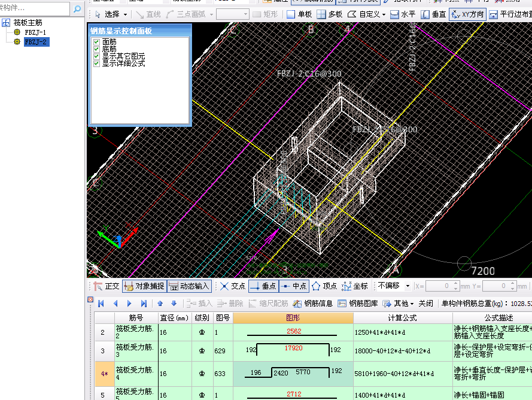Uncheck the 底筋 checkbox
The width and height of the screenshot is (532, 400).
click(96, 49)
